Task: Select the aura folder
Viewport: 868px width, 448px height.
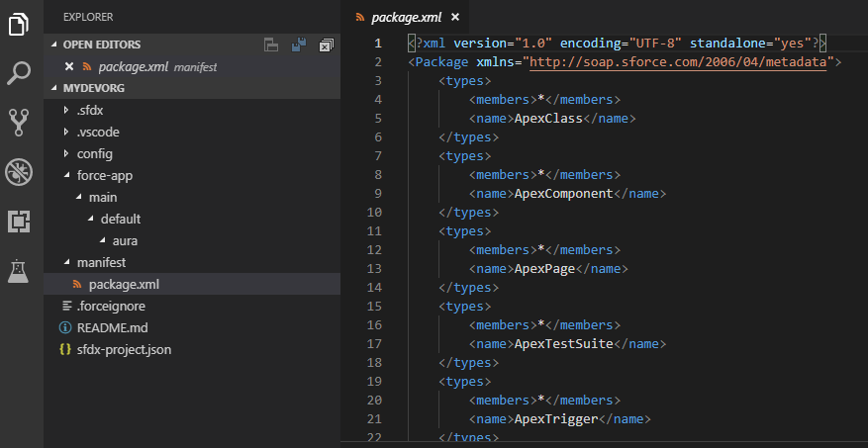Action: [126, 240]
